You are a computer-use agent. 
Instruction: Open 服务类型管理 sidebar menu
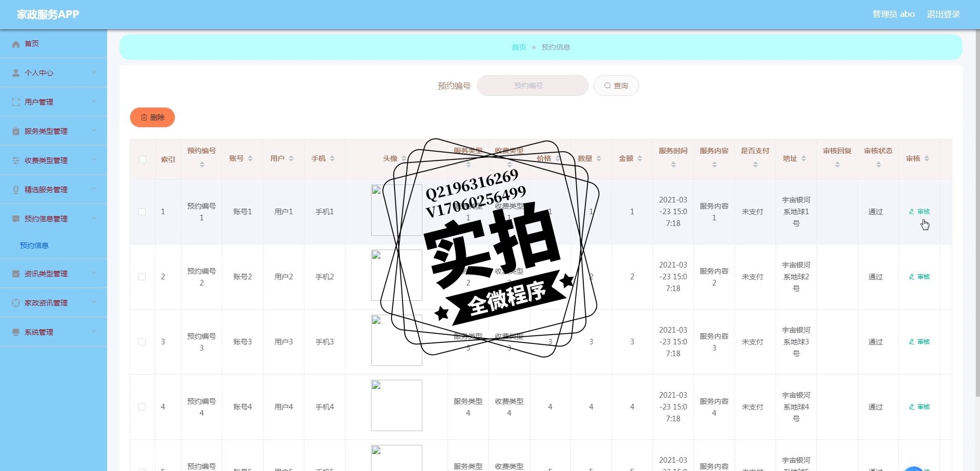(53, 131)
